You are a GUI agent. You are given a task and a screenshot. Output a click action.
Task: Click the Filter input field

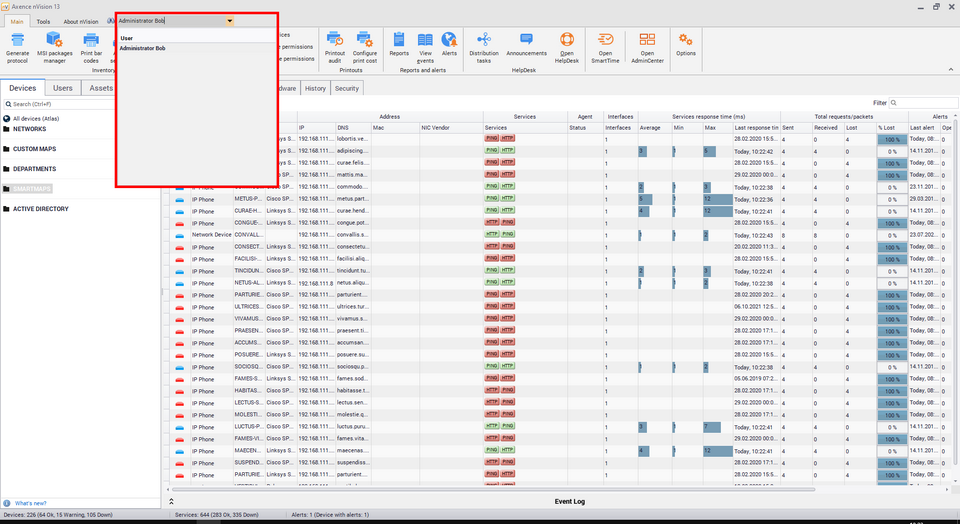pos(923,103)
